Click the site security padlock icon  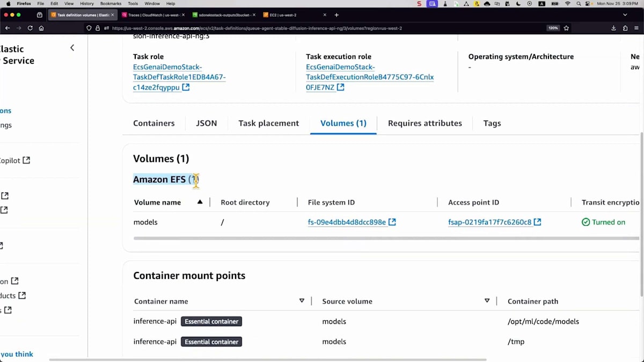click(x=98, y=28)
